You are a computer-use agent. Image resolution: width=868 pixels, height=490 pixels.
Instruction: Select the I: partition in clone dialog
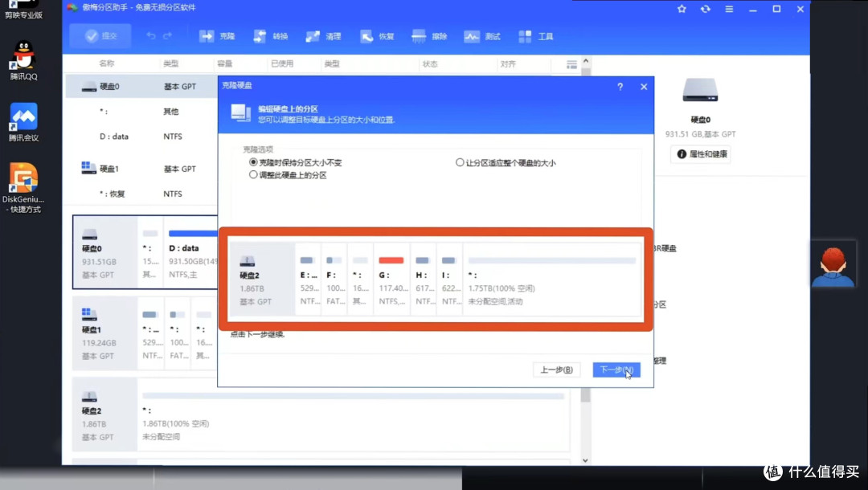coord(449,279)
